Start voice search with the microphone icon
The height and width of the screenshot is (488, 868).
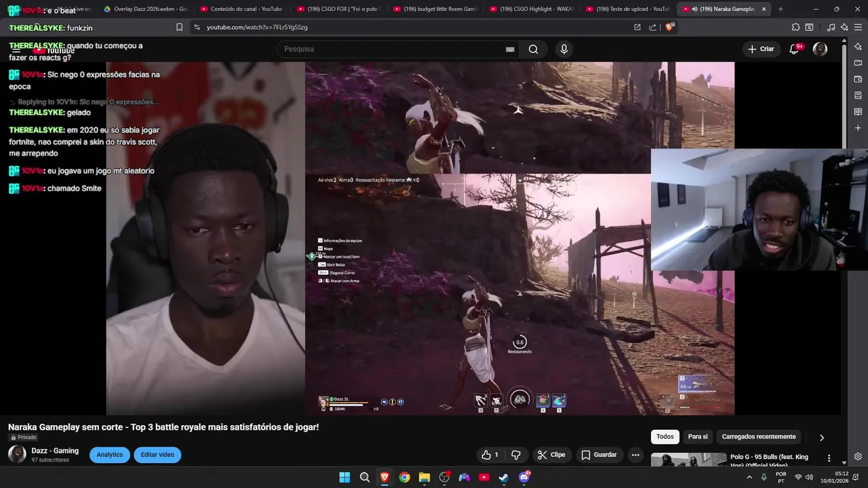(564, 49)
